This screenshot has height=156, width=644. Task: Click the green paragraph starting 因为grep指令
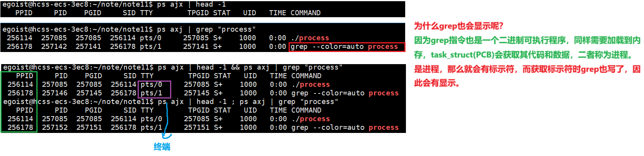[x=527, y=48]
